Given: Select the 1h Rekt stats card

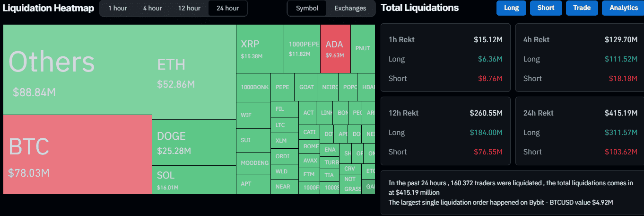Looking at the screenshot, I should click(445, 58).
